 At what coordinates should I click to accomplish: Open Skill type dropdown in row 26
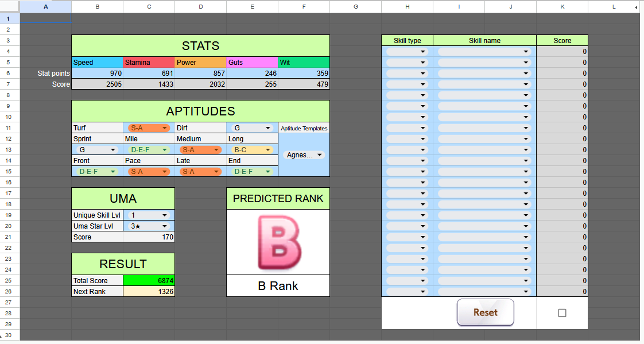pos(407,291)
